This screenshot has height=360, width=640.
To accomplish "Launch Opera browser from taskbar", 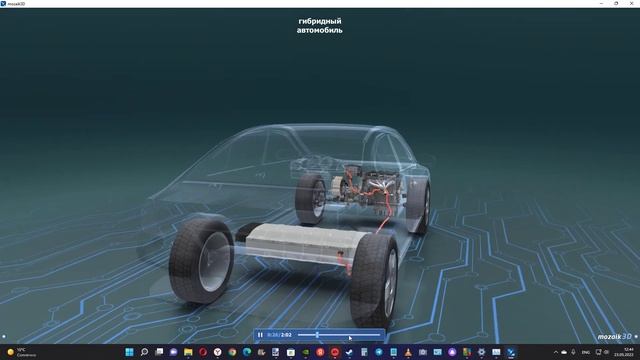I will click(x=203, y=352).
